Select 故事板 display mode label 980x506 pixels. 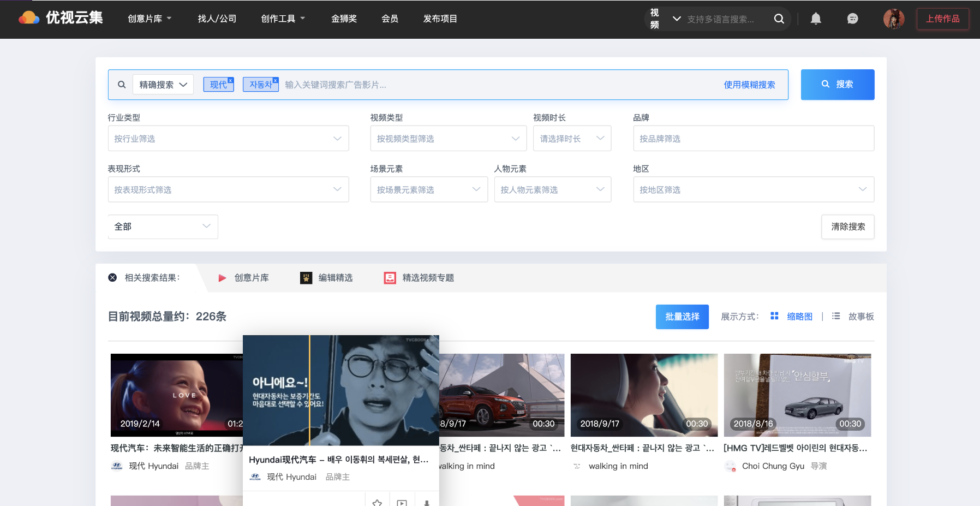861,317
